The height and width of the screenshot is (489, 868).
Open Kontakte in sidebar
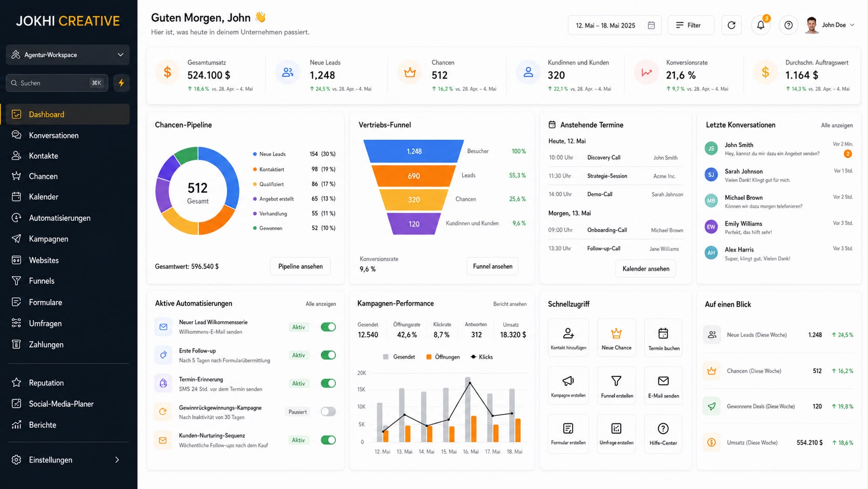67,156
